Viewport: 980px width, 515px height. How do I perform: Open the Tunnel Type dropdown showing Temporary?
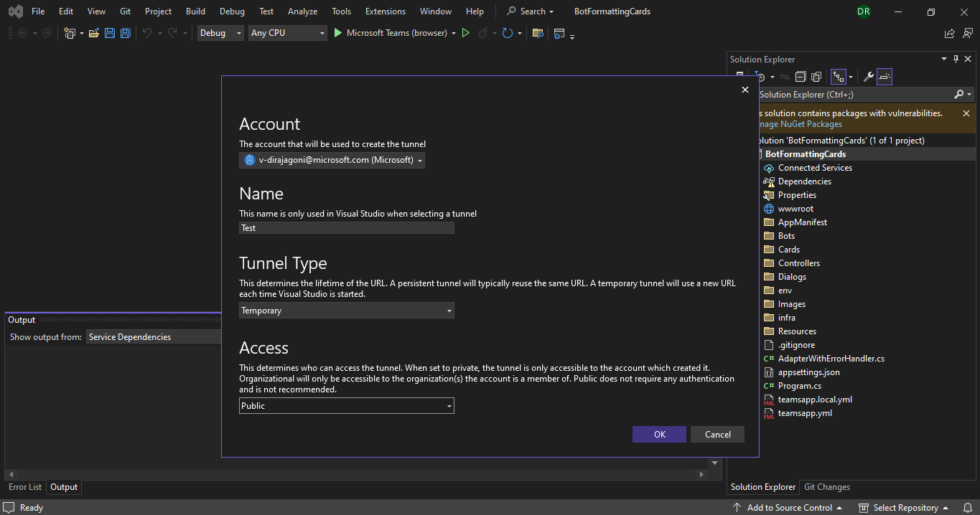pyautogui.click(x=347, y=311)
